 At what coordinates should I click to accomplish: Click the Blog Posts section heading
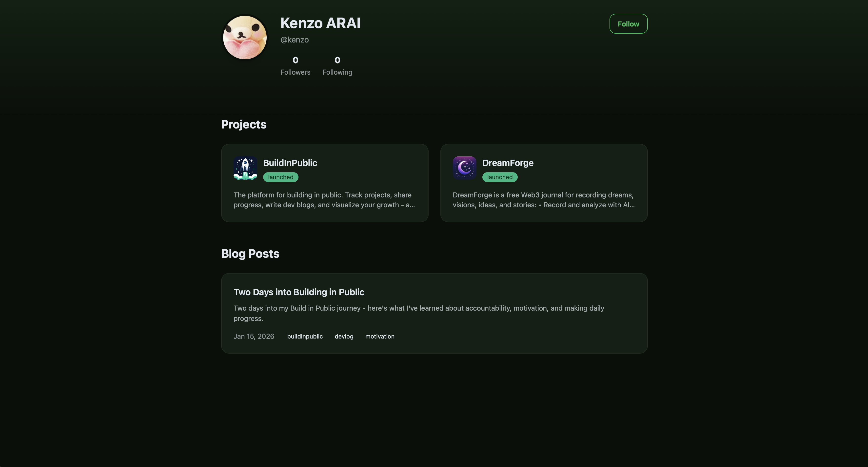coord(250,254)
